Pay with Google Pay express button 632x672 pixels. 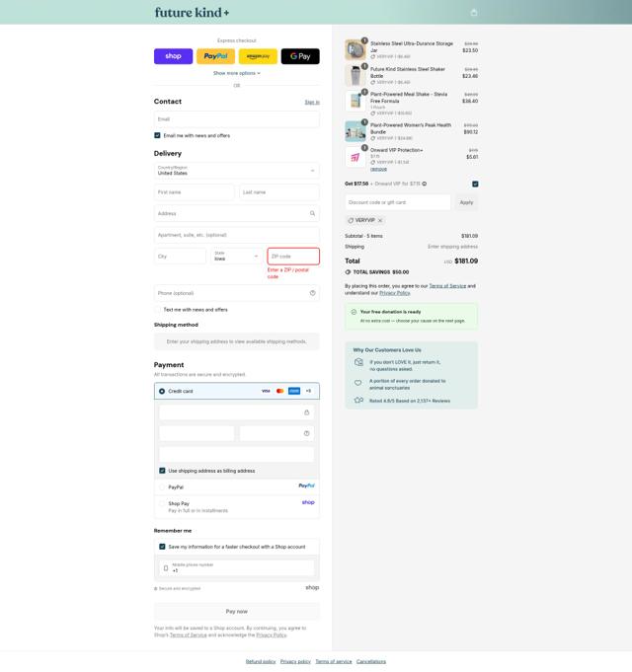click(x=300, y=56)
